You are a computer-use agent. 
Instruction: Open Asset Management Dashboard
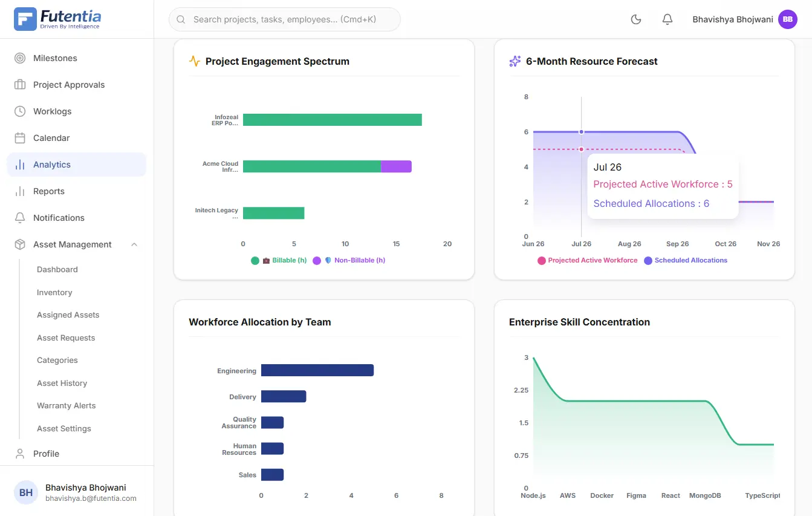(57, 270)
